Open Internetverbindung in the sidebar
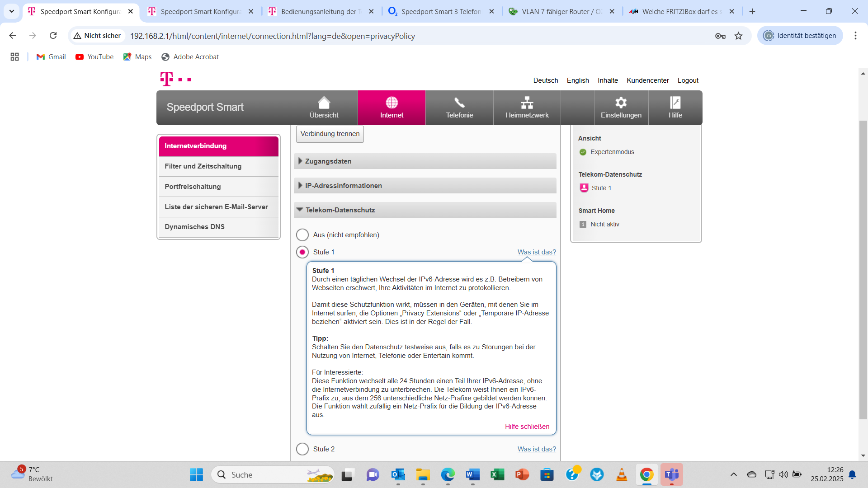868x488 pixels. click(219, 146)
